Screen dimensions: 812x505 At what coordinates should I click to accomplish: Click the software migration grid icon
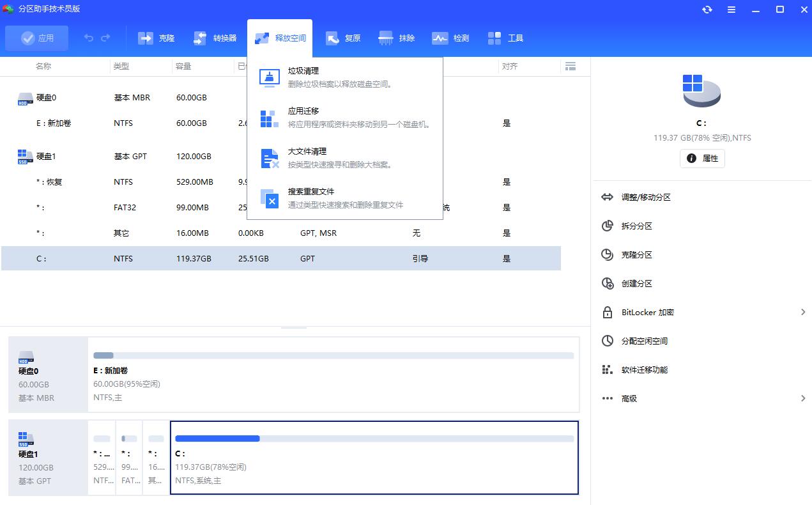(x=608, y=370)
